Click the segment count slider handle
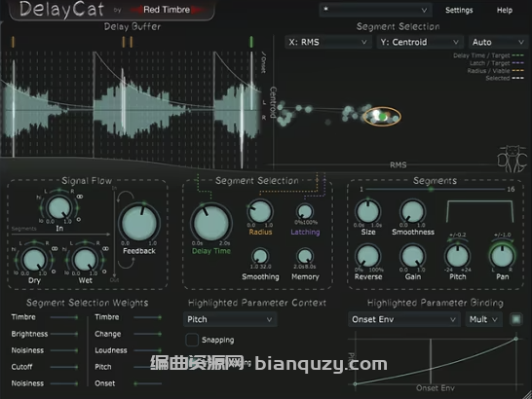The image size is (532, 399). [431, 189]
